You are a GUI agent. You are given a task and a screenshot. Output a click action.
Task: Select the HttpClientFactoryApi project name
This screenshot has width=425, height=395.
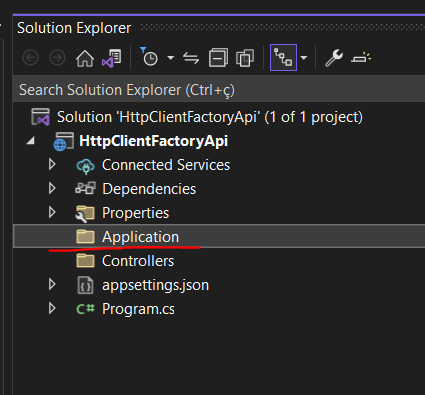click(x=154, y=141)
